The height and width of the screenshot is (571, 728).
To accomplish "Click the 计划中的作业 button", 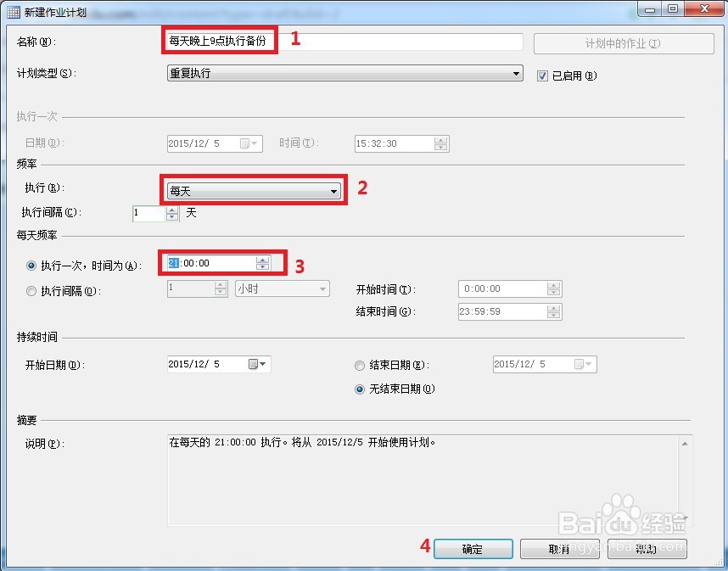I will (624, 43).
